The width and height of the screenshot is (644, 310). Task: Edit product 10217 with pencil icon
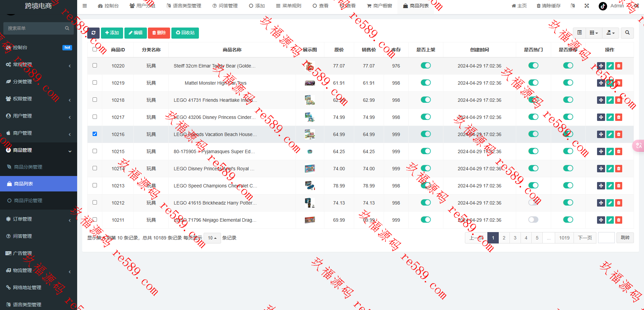pyautogui.click(x=610, y=117)
